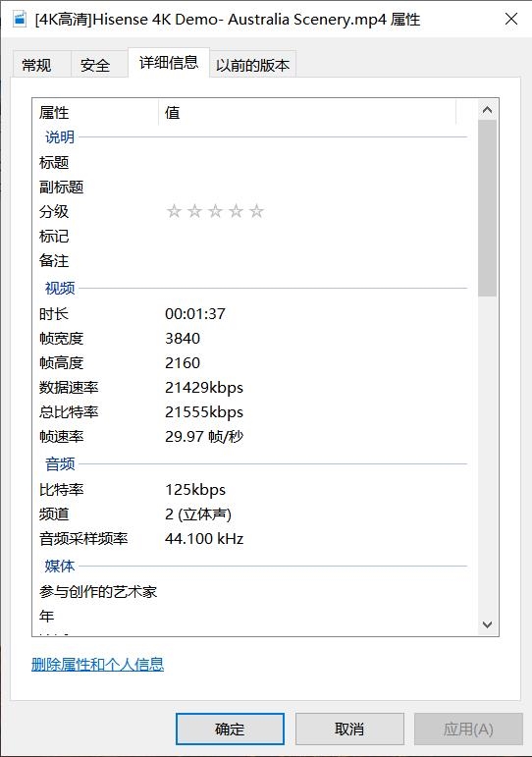Viewport: 532px width, 757px height.
Task: Select the 频道 value 2 (立体声)
Action: (198, 514)
